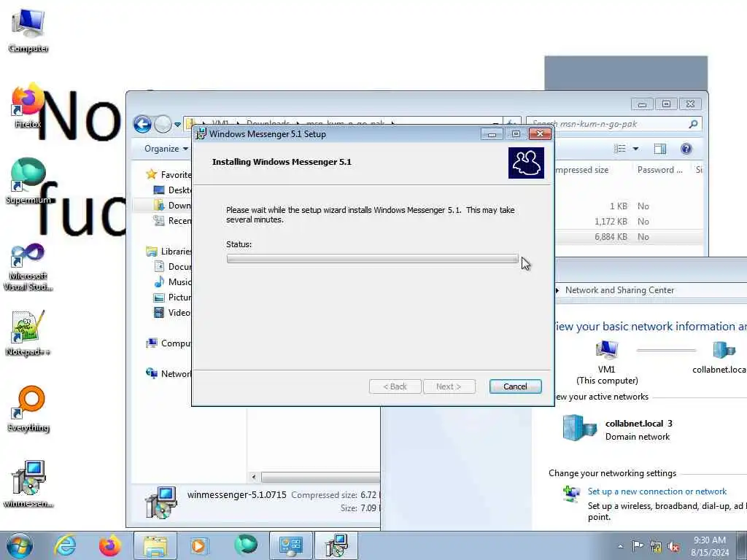Sort by the Password protected column header
The width and height of the screenshot is (747, 560).
659,170
